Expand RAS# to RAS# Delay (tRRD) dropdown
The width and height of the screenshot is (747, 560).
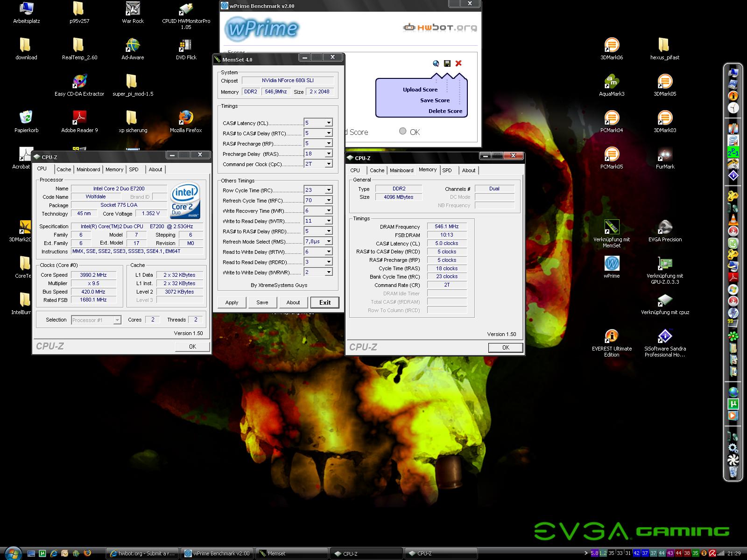(x=329, y=231)
